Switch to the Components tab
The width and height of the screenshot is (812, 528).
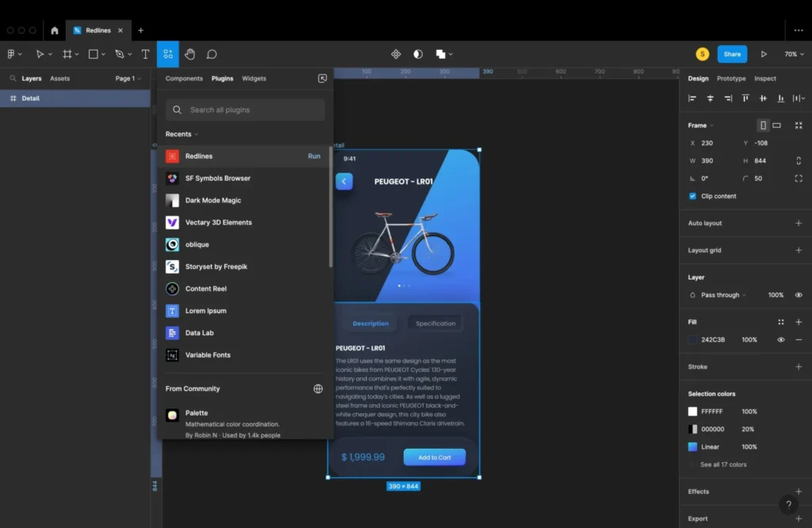[x=184, y=78]
